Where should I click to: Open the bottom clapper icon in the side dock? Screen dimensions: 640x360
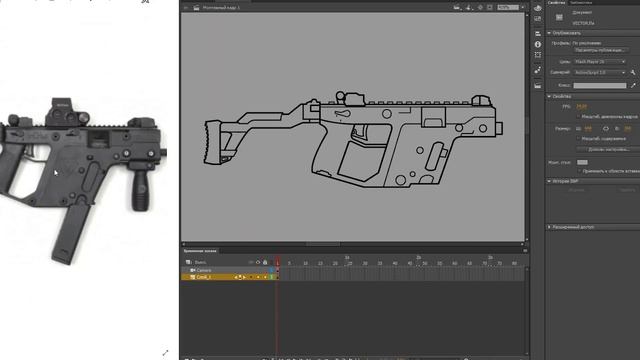pos(538,85)
